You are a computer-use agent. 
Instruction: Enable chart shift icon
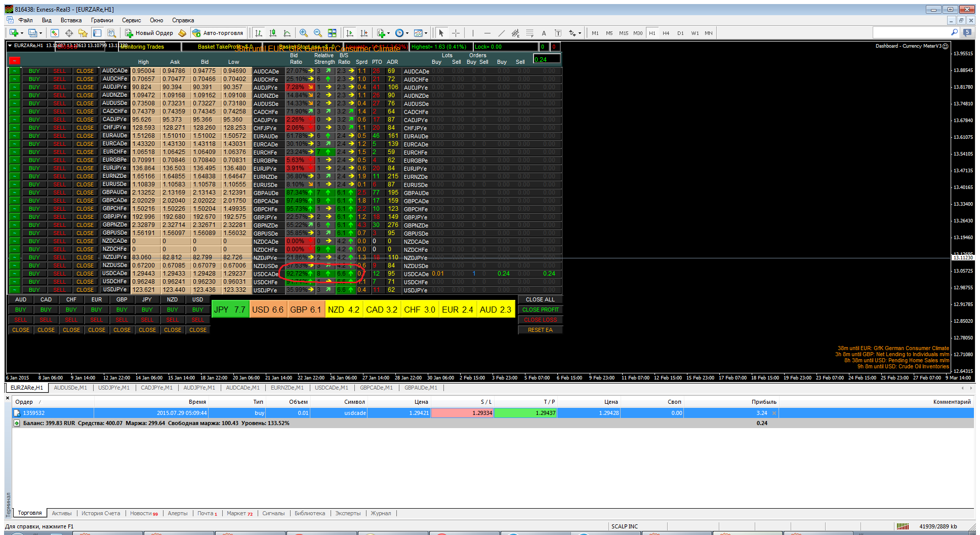[363, 33]
